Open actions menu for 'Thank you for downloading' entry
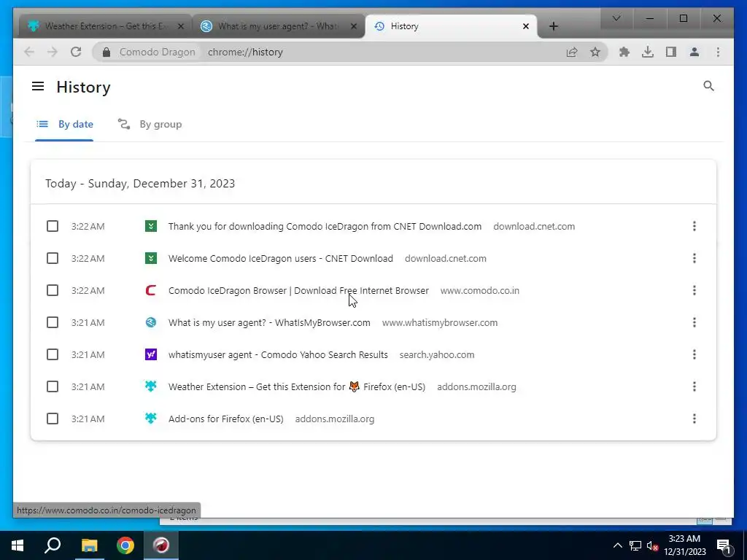The width and height of the screenshot is (747, 560). tap(694, 226)
